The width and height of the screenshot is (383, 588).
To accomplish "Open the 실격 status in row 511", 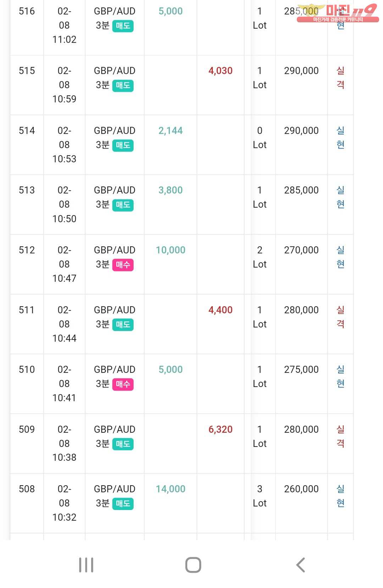I will click(x=340, y=317).
